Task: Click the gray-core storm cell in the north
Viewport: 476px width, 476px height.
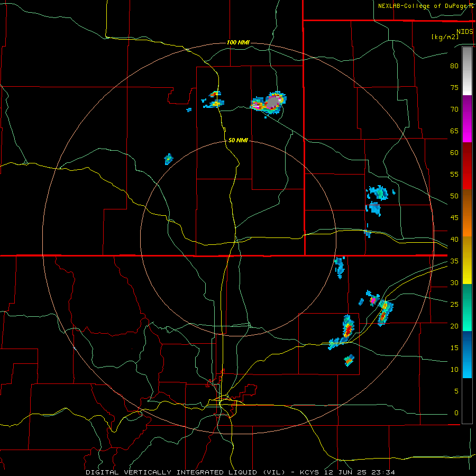Action: point(273,102)
